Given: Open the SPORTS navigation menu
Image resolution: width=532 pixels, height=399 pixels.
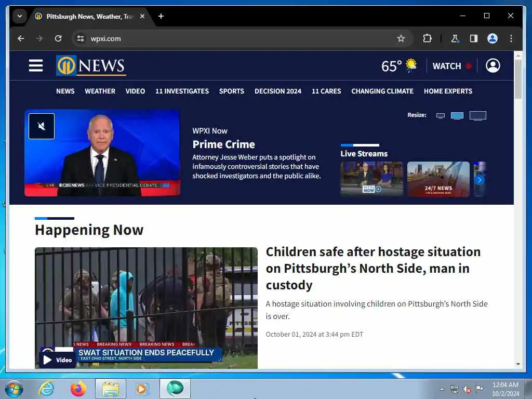Looking at the screenshot, I should 231,91.
